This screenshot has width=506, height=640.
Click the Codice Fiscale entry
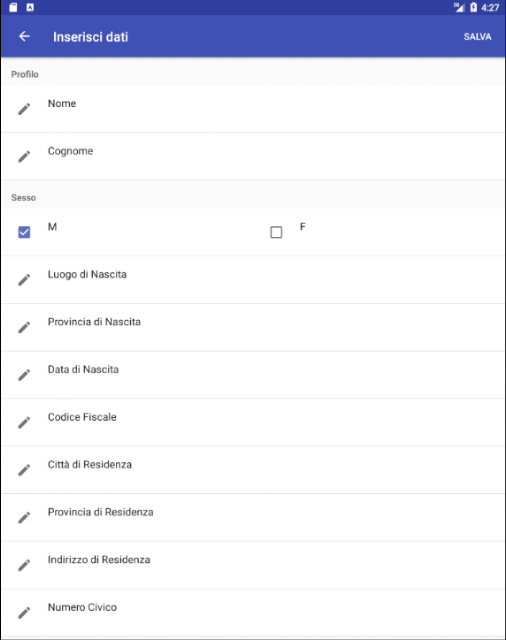point(253,422)
